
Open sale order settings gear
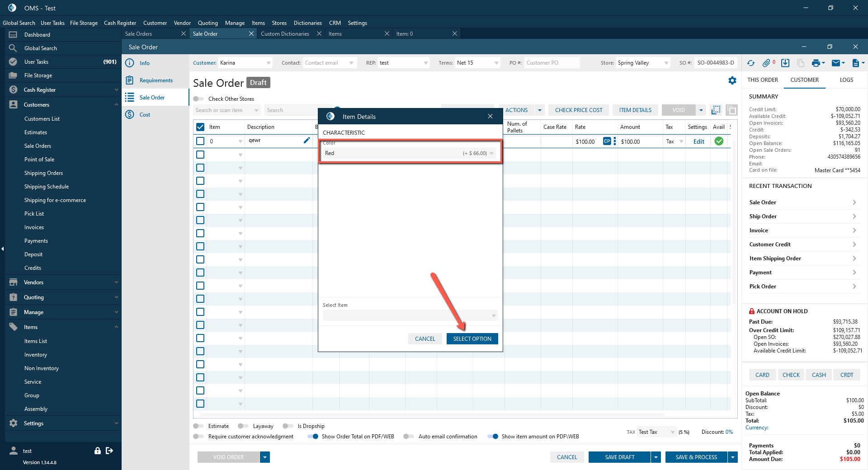(732, 80)
